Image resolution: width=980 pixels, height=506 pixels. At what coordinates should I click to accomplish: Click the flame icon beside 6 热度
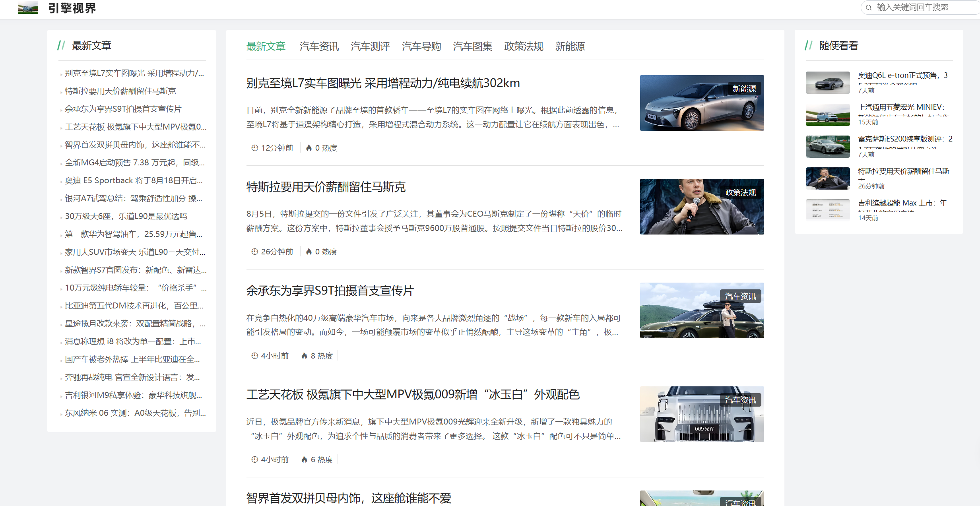(x=304, y=459)
